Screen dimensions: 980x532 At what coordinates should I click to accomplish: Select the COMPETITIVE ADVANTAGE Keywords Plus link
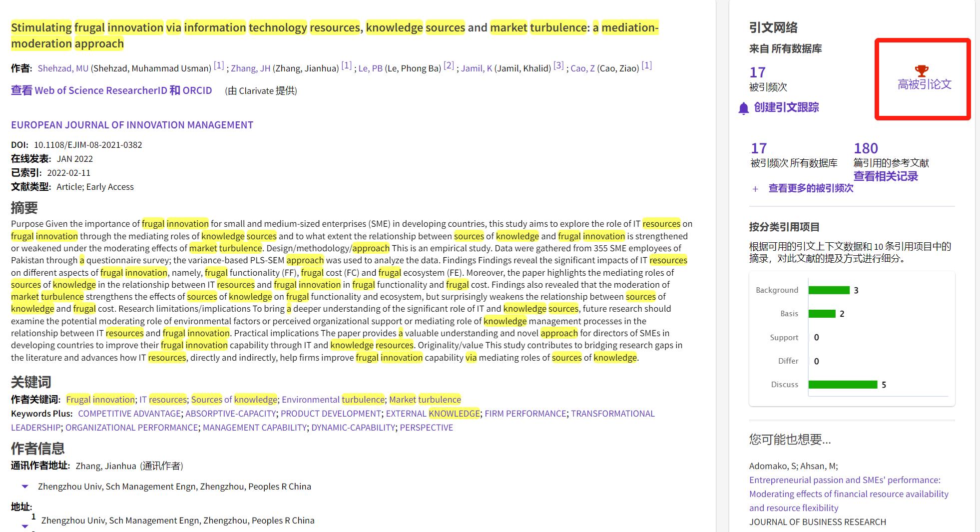tap(129, 414)
